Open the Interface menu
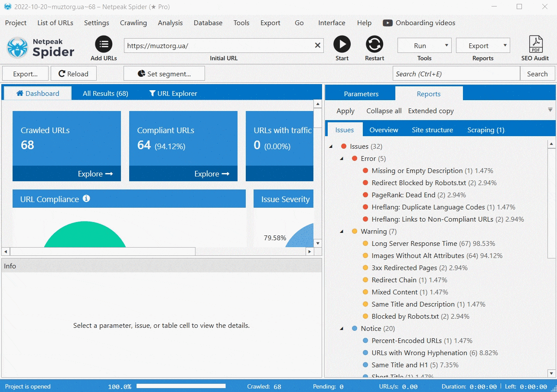 (332, 23)
